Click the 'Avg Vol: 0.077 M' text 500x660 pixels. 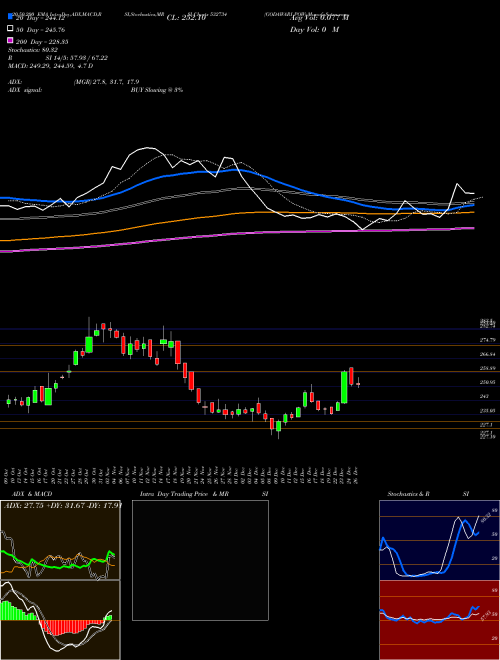[x=320, y=18]
